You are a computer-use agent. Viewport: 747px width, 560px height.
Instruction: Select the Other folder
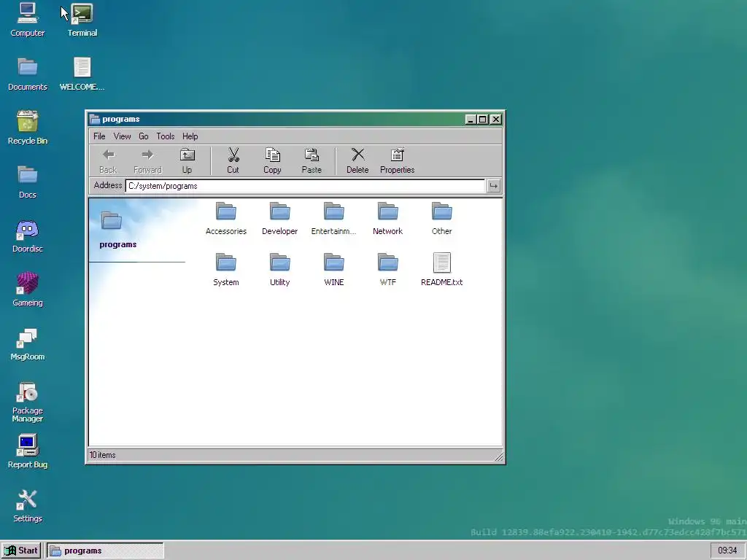pos(441,219)
